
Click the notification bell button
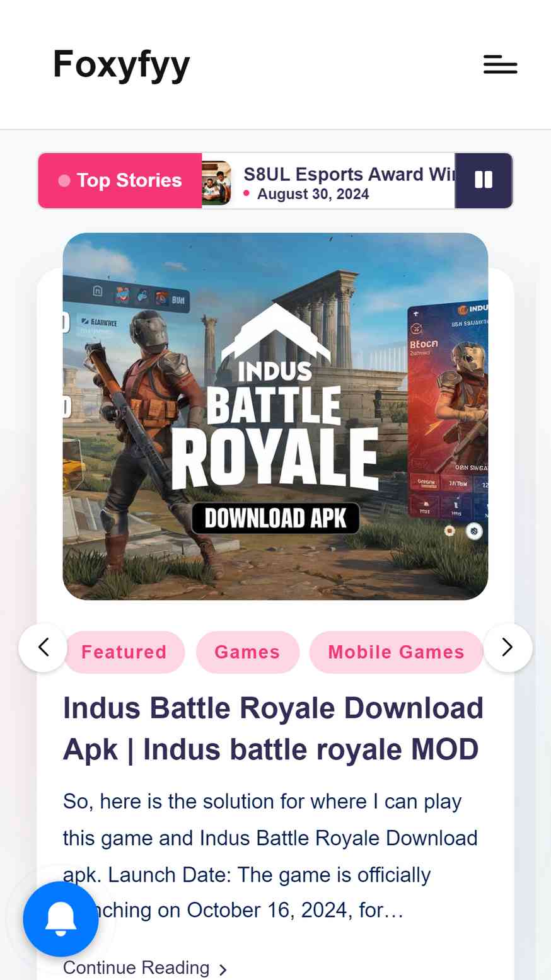tap(61, 919)
